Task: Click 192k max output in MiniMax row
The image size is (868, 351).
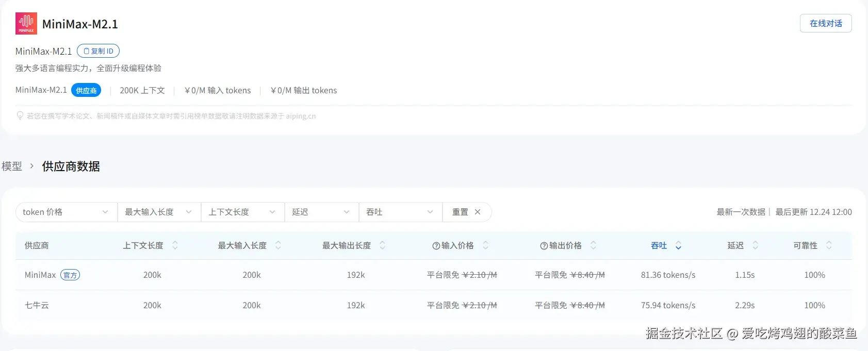Action: pos(356,275)
